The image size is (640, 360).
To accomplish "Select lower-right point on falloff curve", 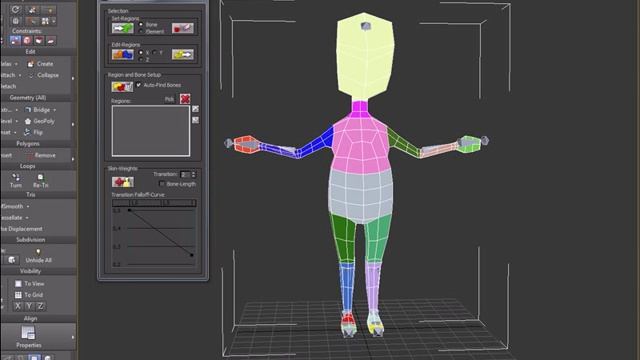I will (x=192, y=255).
